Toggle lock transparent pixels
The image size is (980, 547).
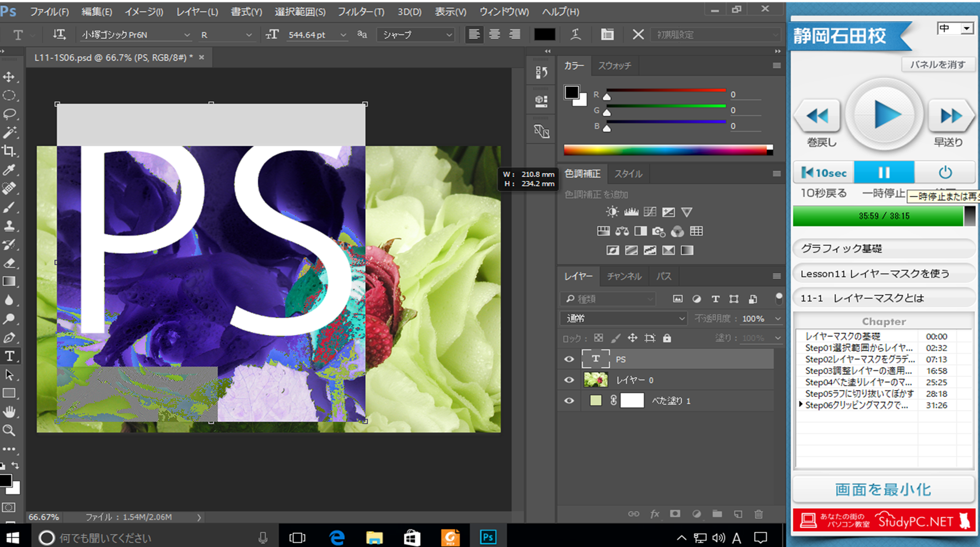(x=598, y=338)
